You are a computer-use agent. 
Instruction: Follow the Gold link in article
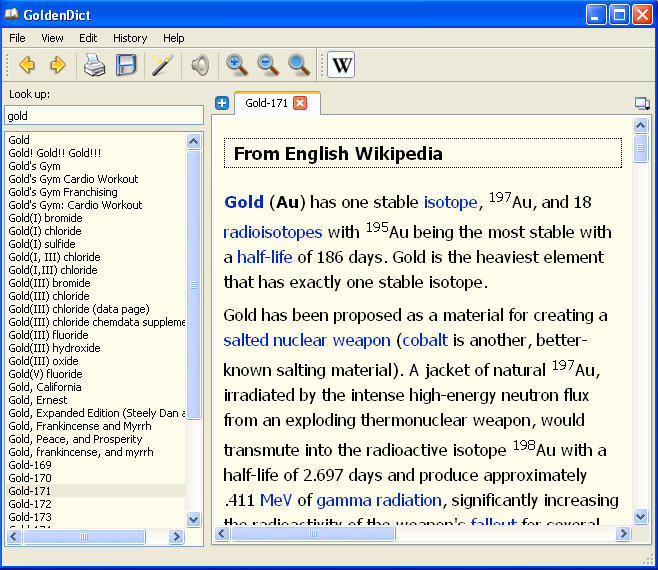point(244,202)
